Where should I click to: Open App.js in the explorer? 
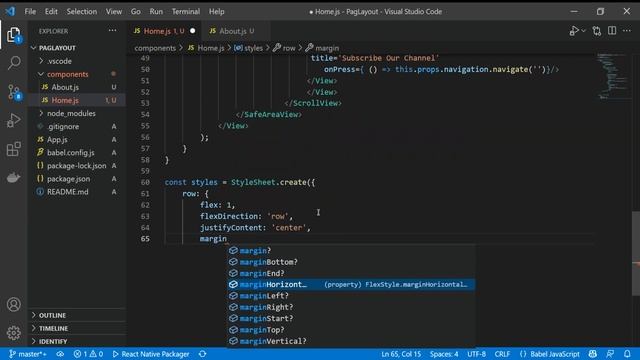coord(78,140)
